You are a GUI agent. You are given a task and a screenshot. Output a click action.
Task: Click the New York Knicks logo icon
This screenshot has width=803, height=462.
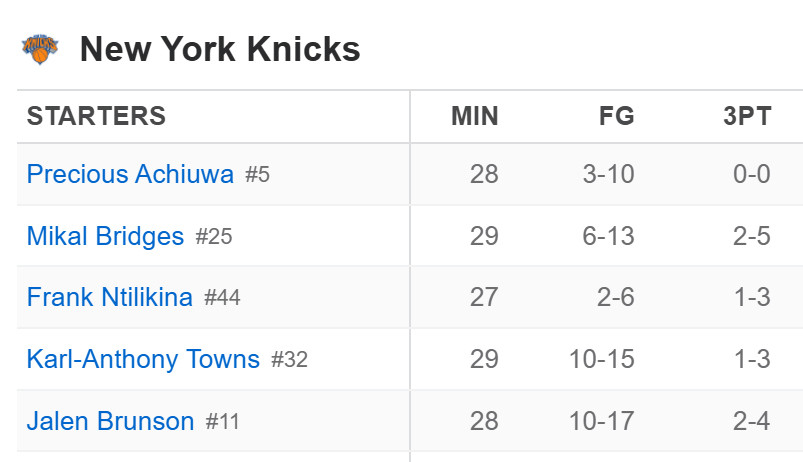(x=40, y=49)
